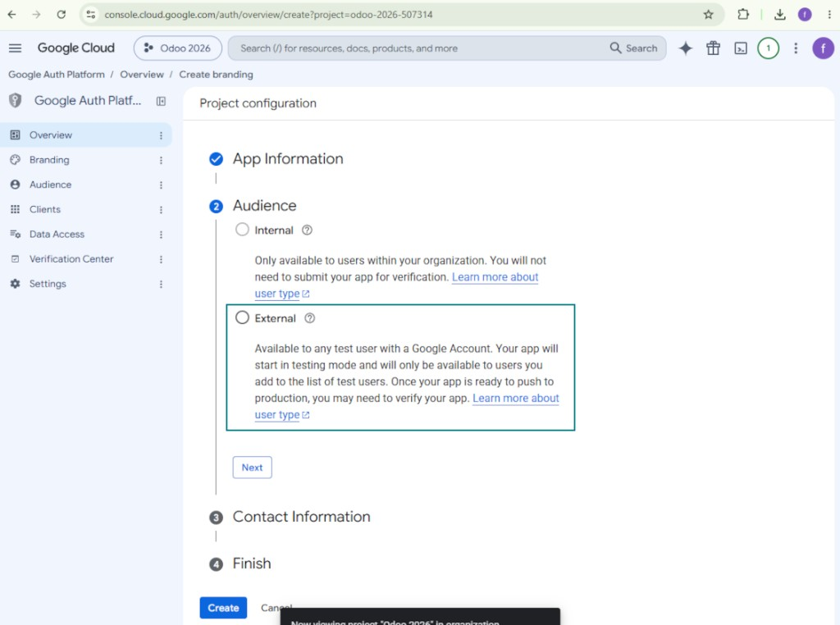
Task: Open Learn more link under Internal
Action: (x=495, y=277)
